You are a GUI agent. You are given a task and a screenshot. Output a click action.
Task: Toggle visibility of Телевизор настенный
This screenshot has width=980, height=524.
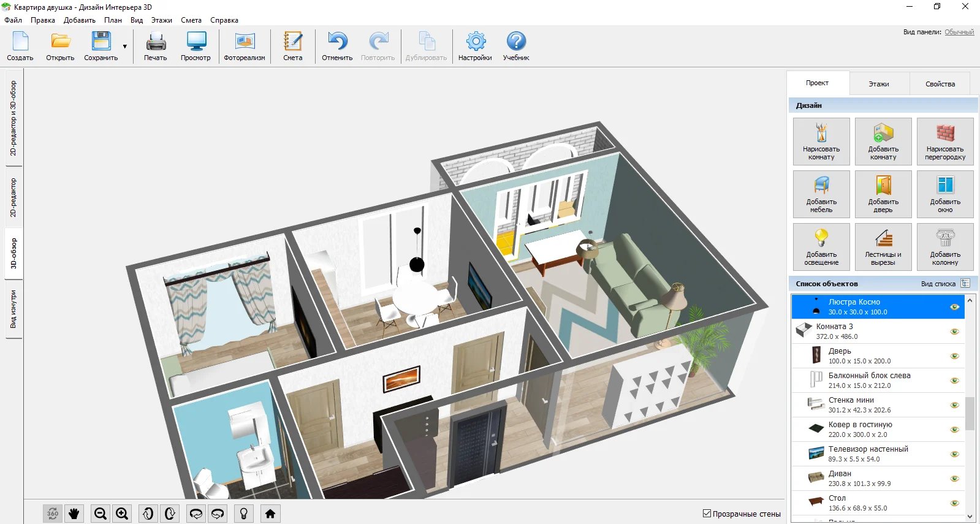pos(954,454)
